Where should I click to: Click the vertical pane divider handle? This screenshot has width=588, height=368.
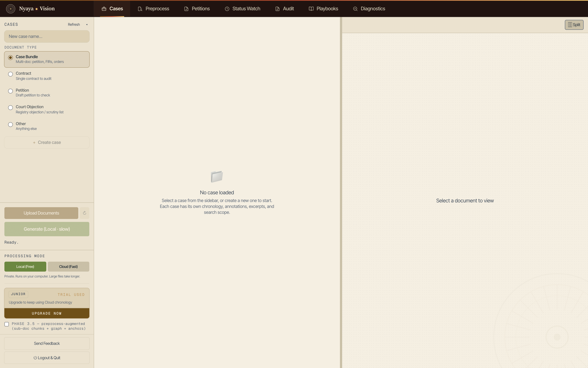pyautogui.click(x=341, y=192)
